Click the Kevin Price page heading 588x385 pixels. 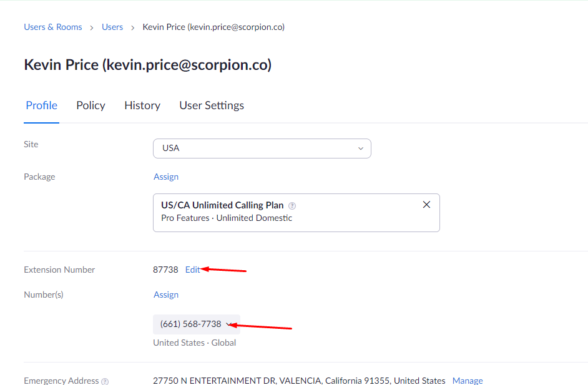(147, 65)
